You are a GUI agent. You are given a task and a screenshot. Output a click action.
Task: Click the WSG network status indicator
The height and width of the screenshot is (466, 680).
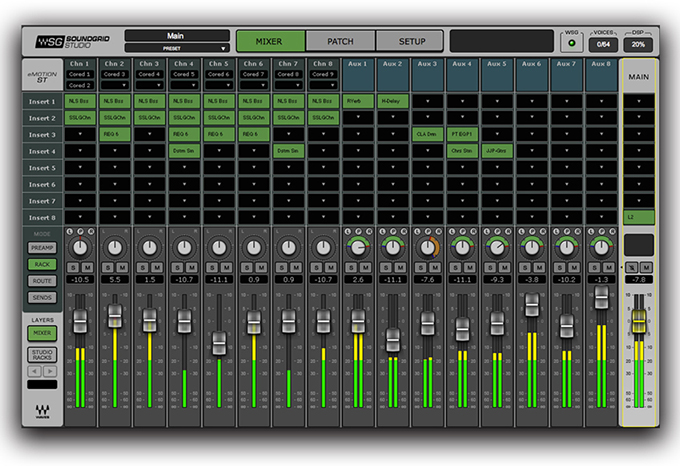tap(572, 43)
